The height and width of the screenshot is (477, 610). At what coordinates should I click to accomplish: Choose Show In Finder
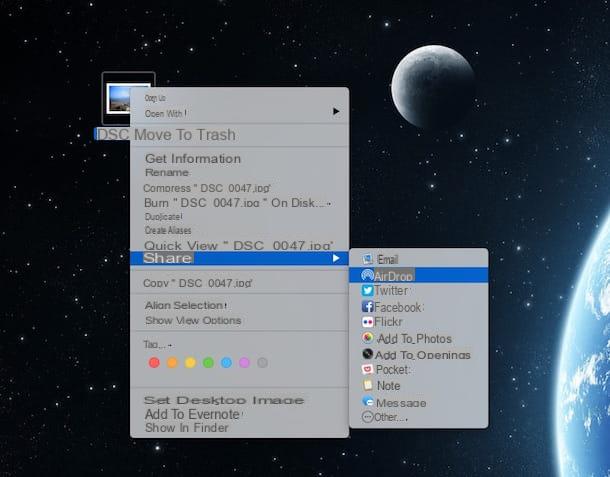pyautogui.click(x=186, y=428)
